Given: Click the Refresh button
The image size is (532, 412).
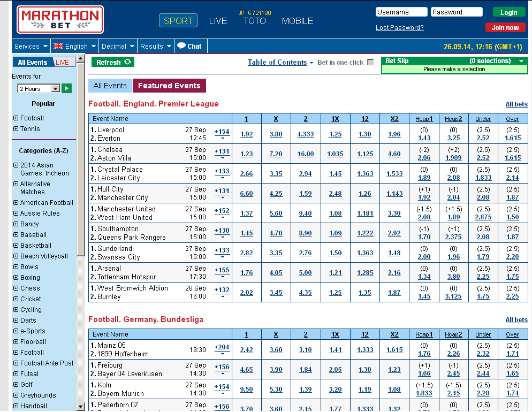Looking at the screenshot, I should 113,62.
